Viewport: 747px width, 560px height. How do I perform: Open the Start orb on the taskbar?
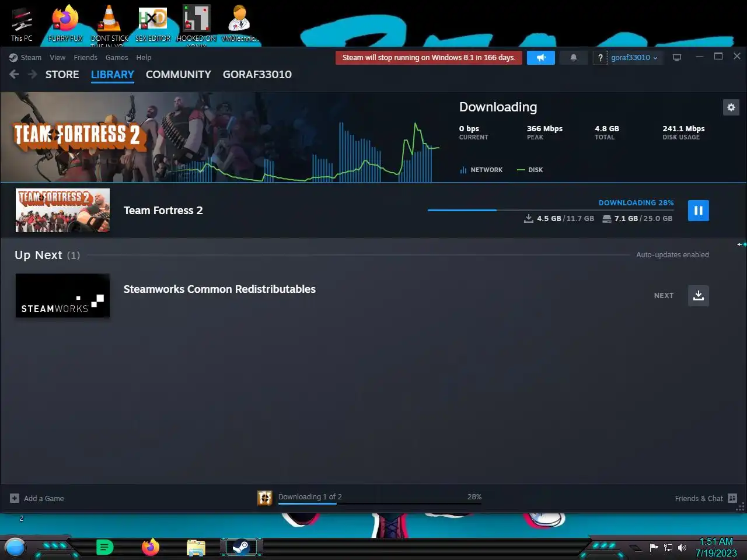[15, 547]
